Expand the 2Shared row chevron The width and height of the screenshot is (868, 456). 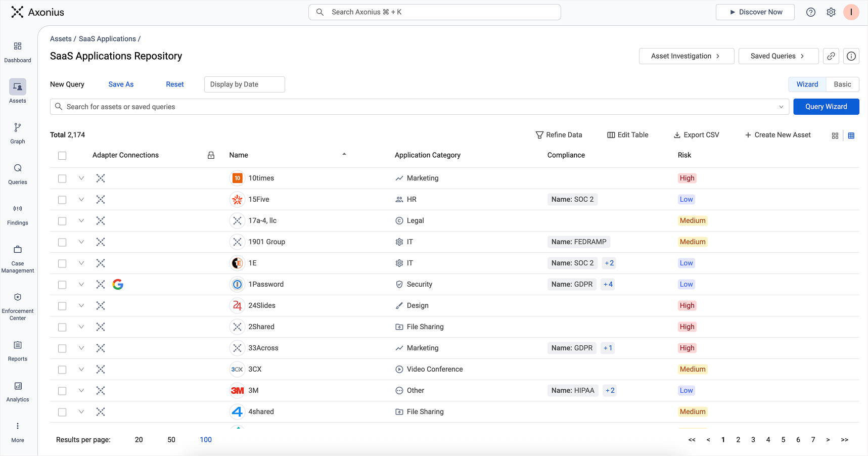pos(81,327)
